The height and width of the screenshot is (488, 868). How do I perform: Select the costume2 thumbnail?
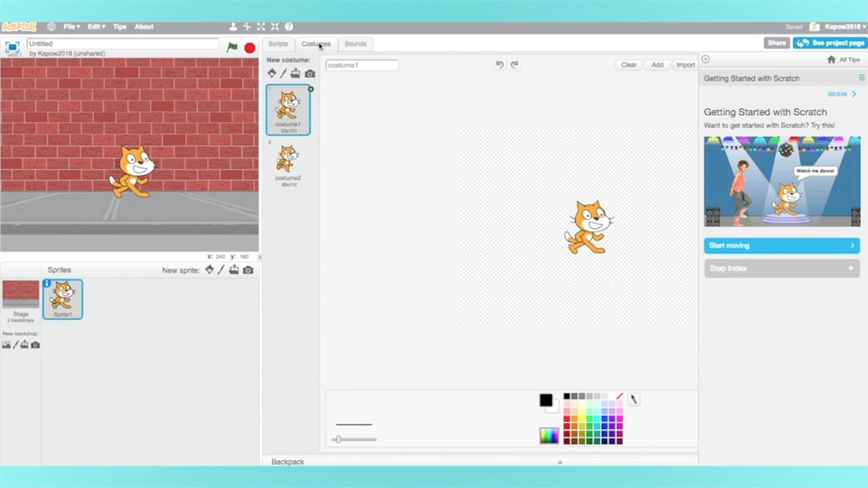tap(288, 163)
